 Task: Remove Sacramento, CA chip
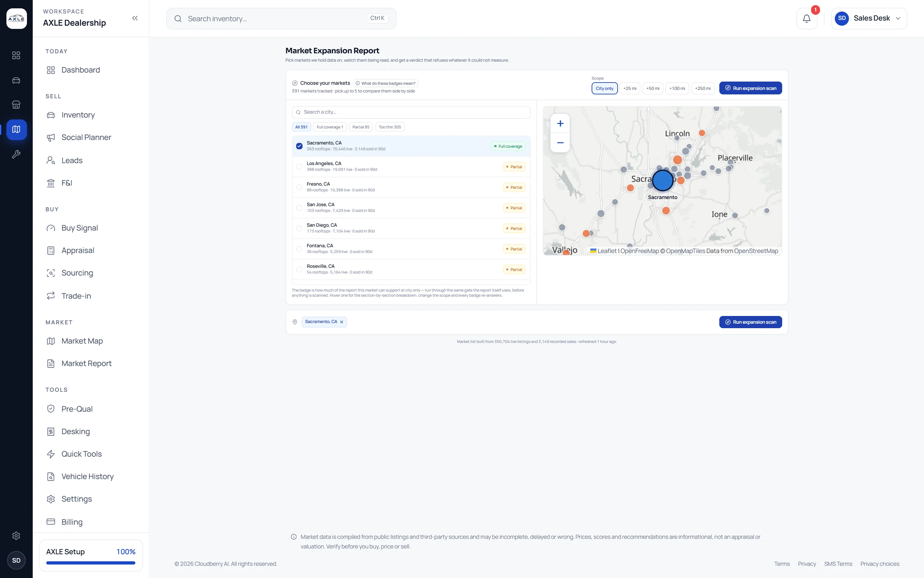[341, 322]
